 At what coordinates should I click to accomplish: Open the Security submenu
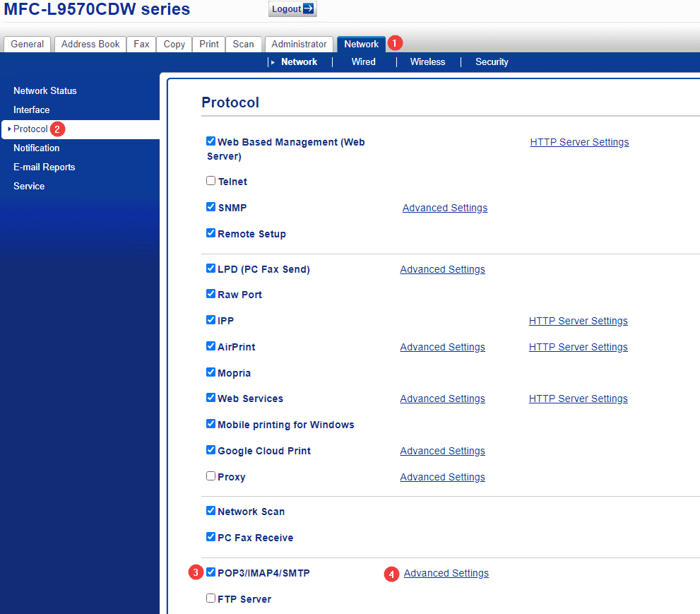(x=492, y=62)
